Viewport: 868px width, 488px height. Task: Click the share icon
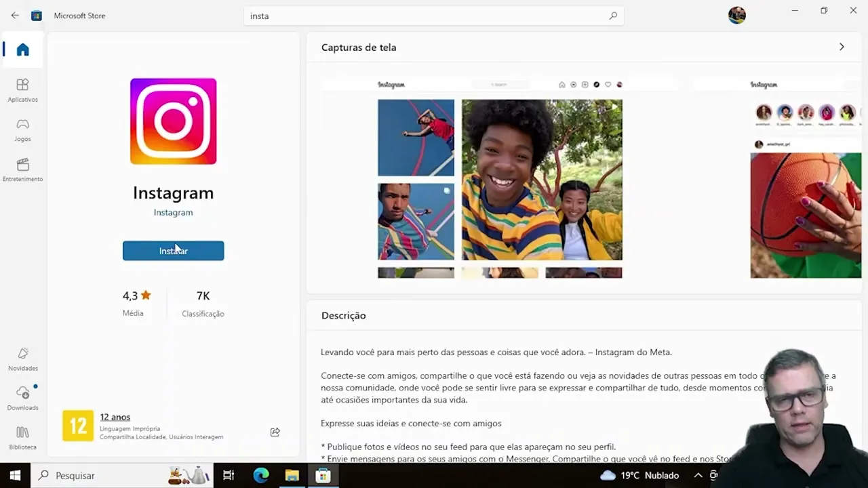(x=275, y=432)
